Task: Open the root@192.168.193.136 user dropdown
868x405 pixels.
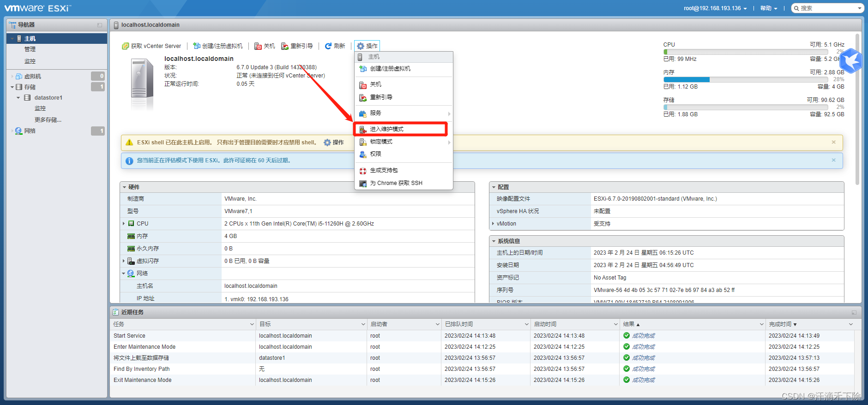Action: click(715, 8)
